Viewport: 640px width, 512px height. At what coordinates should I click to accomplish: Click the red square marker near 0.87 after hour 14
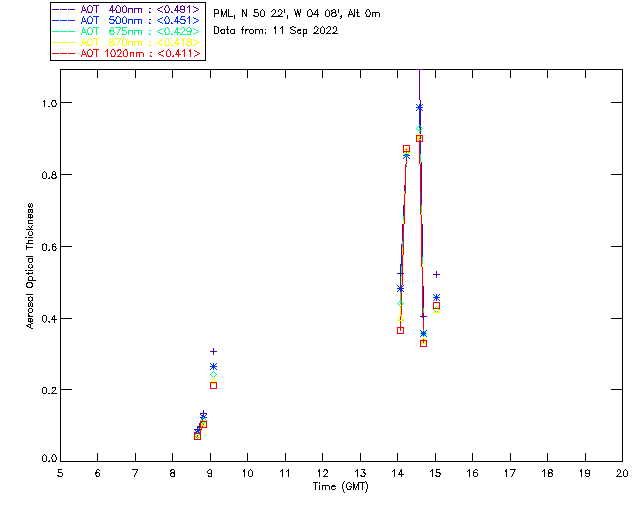pyautogui.click(x=406, y=149)
